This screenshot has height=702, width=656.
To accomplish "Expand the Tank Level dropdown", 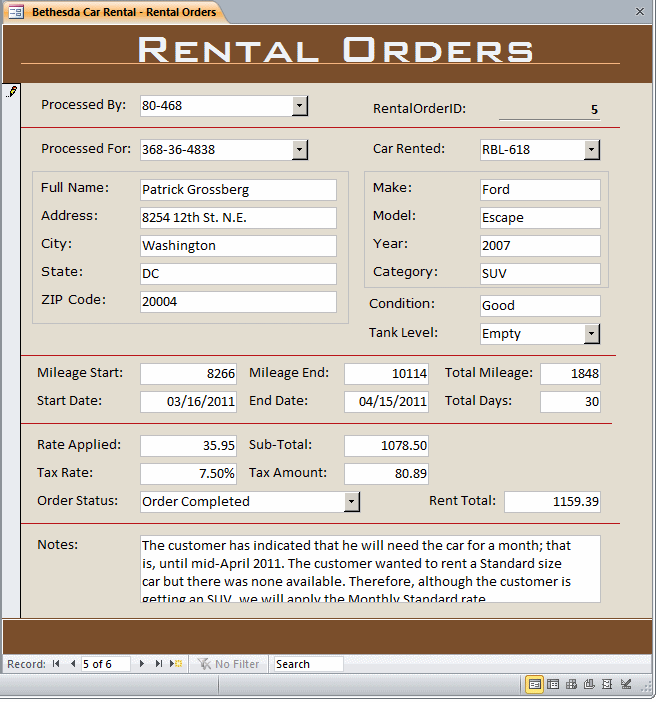I will pos(592,334).
